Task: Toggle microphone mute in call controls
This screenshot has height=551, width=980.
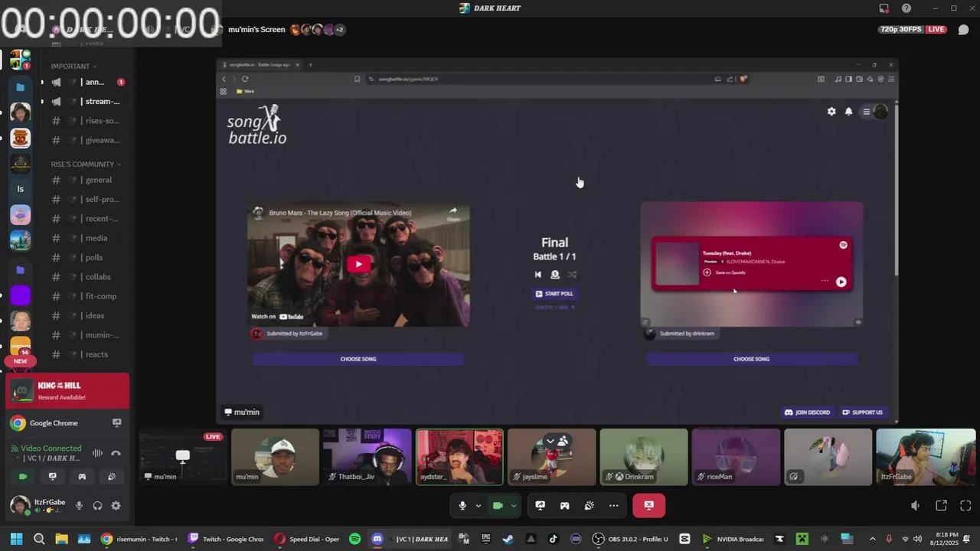Action: [x=462, y=506]
